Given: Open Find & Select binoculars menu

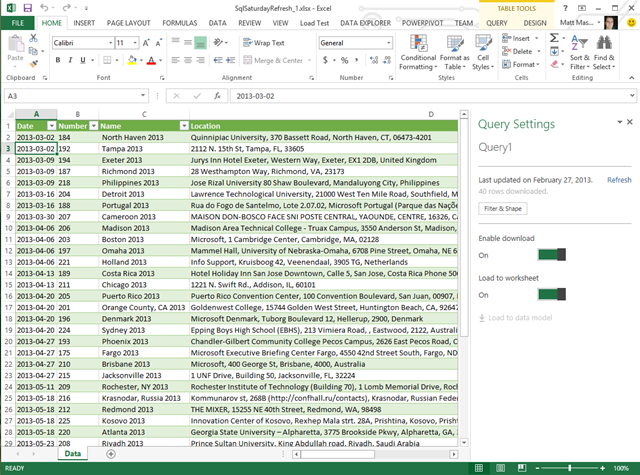Looking at the screenshot, I should tap(604, 52).
